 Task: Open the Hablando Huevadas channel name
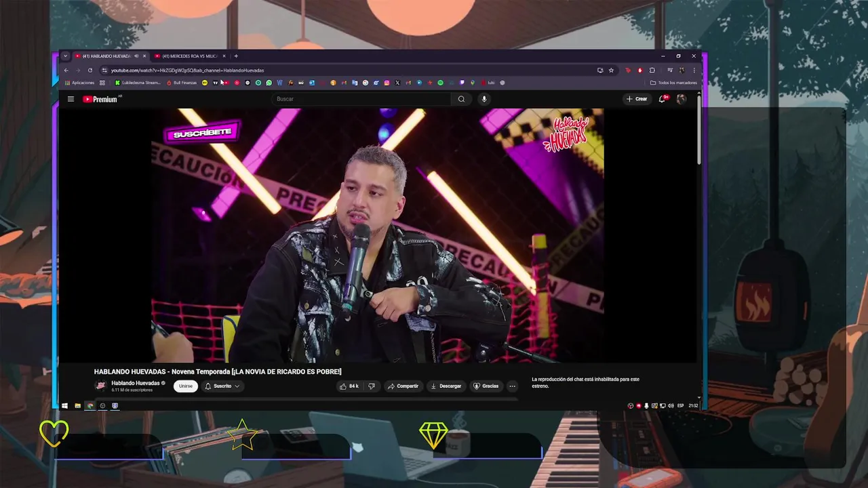click(136, 383)
